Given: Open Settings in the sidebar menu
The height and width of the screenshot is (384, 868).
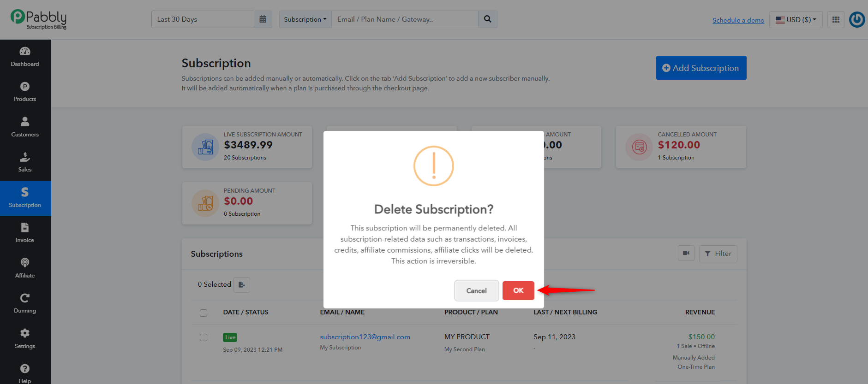Looking at the screenshot, I should (25, 339).
